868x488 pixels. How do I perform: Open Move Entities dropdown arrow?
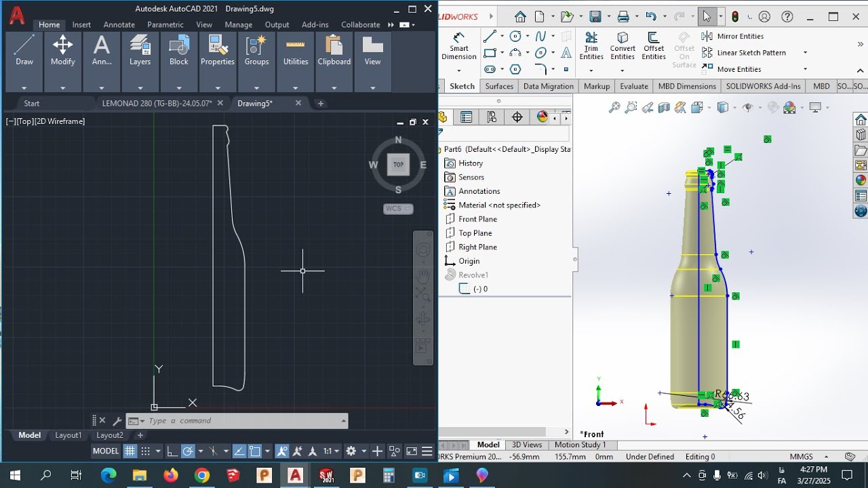point(805,69)
